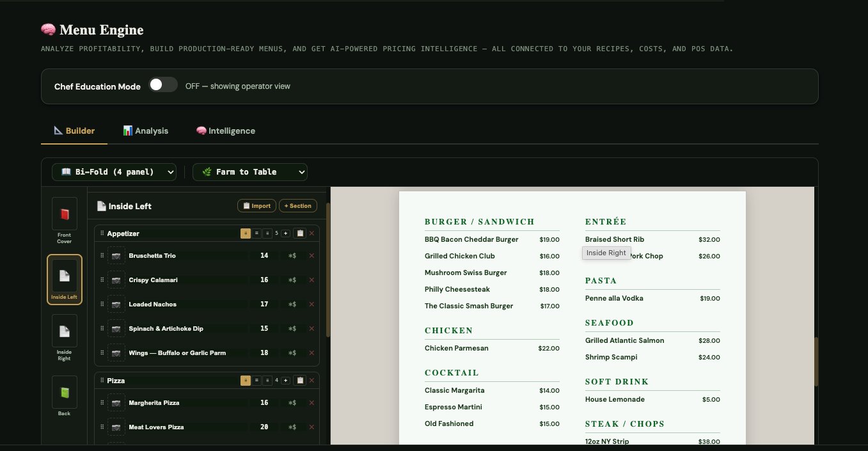Edit the Meat Lovers Pizza price field 20
This screenshot has height=451, width=868.
tap(264, 427)
